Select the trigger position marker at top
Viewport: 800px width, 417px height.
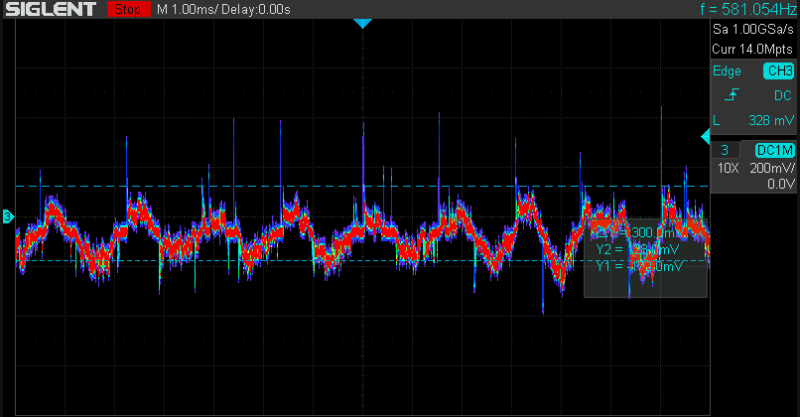[x=362, y=23]
